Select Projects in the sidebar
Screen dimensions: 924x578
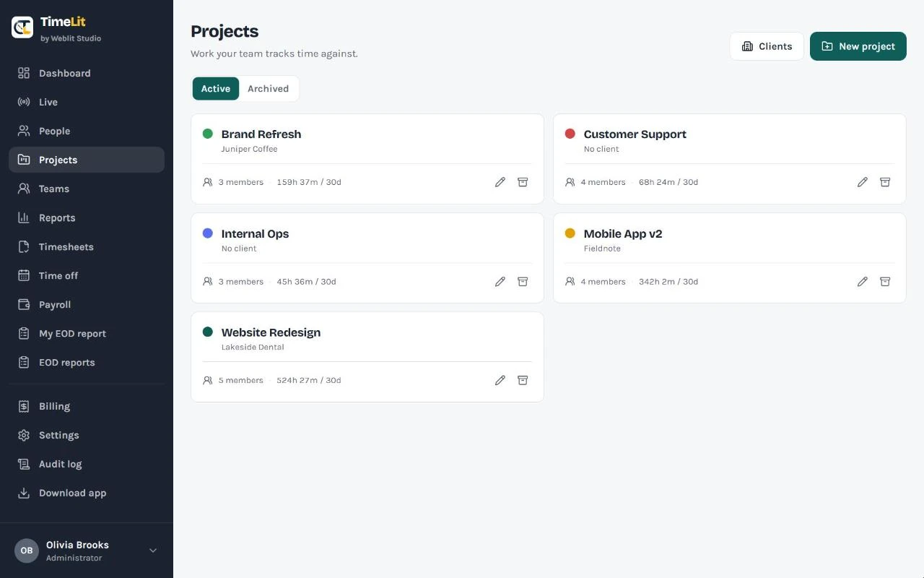tap(87, 160)
